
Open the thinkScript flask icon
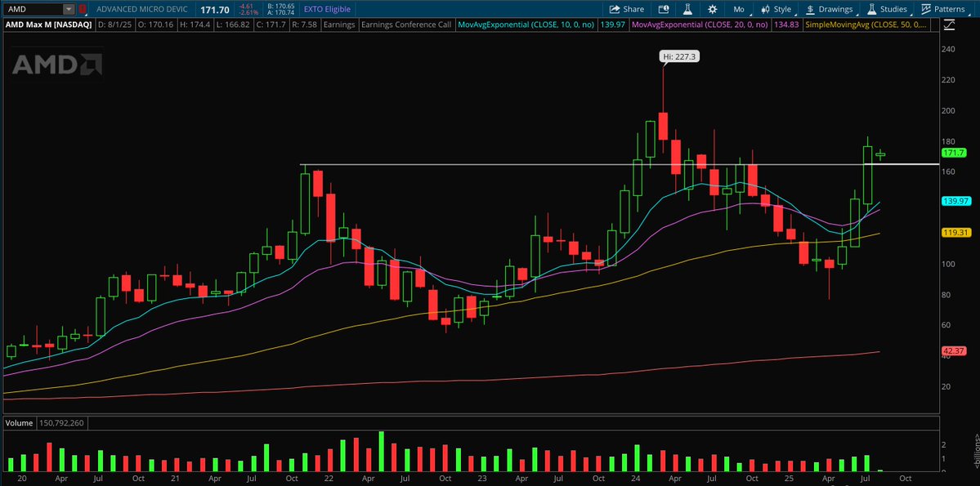click(x=687, y=9)
